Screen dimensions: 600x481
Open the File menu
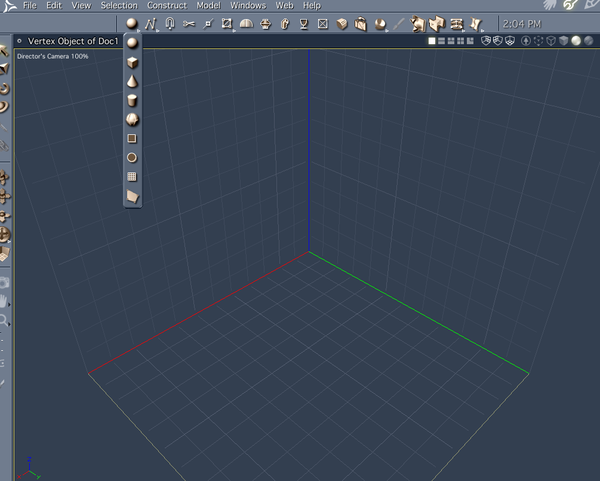pyautogui.click(x=29, y=5)
